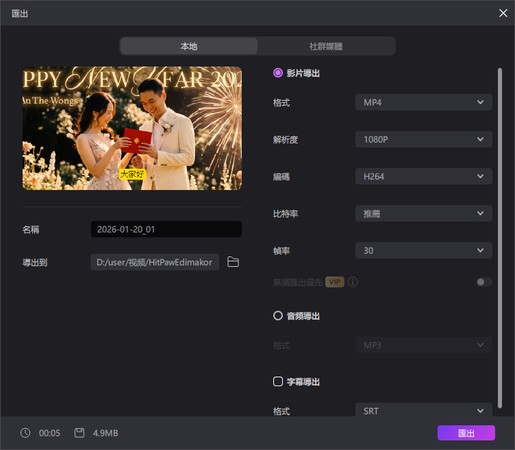Switch to the 本地 tab
The height and width of the screenshot is (450, 515).
[189, 46]
